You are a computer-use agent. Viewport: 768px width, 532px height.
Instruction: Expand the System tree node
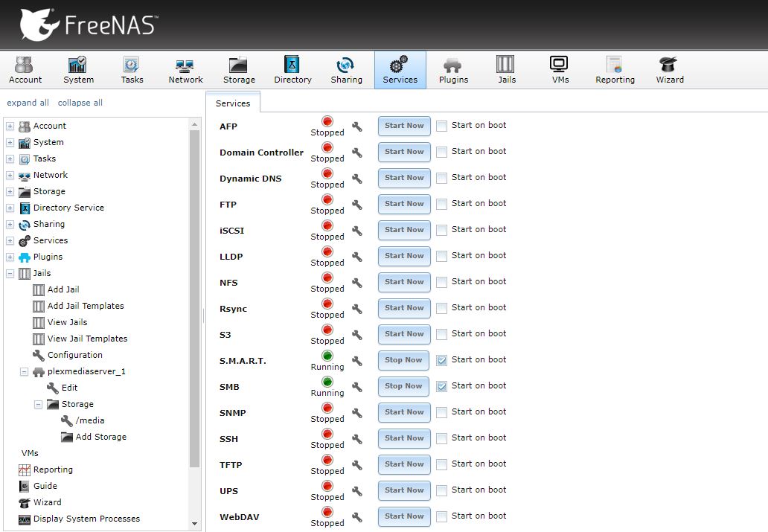point(10,143)
